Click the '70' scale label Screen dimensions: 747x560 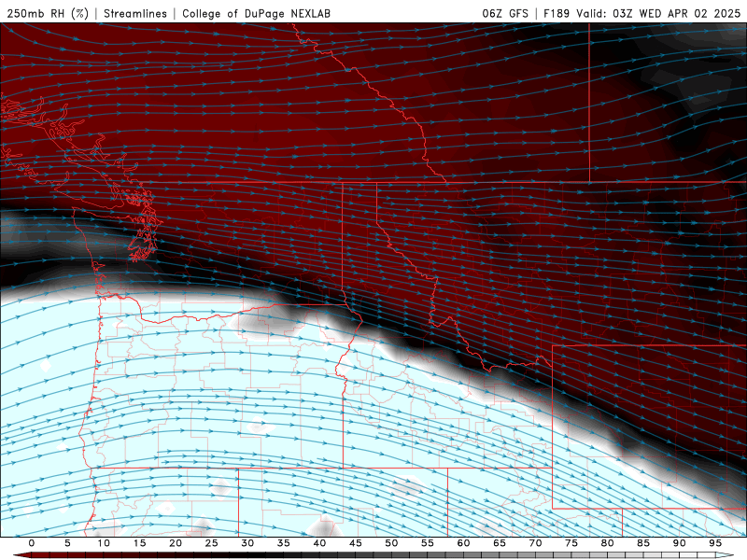(535, 543)
